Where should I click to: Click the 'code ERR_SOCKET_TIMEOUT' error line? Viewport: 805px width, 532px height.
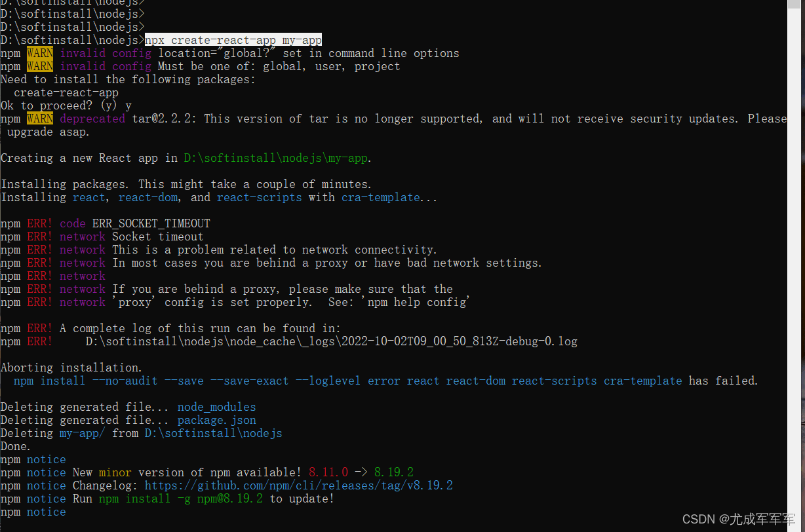point(106,223)
